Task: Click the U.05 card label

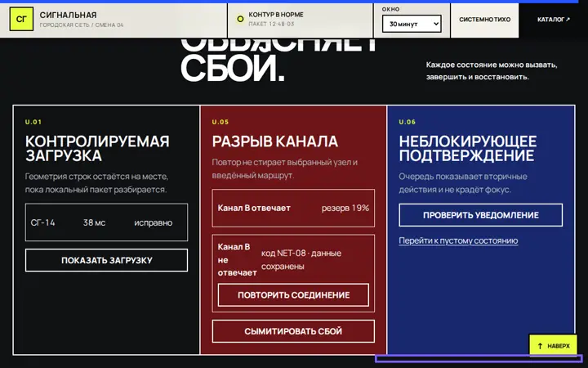Action: pos(220,122)
